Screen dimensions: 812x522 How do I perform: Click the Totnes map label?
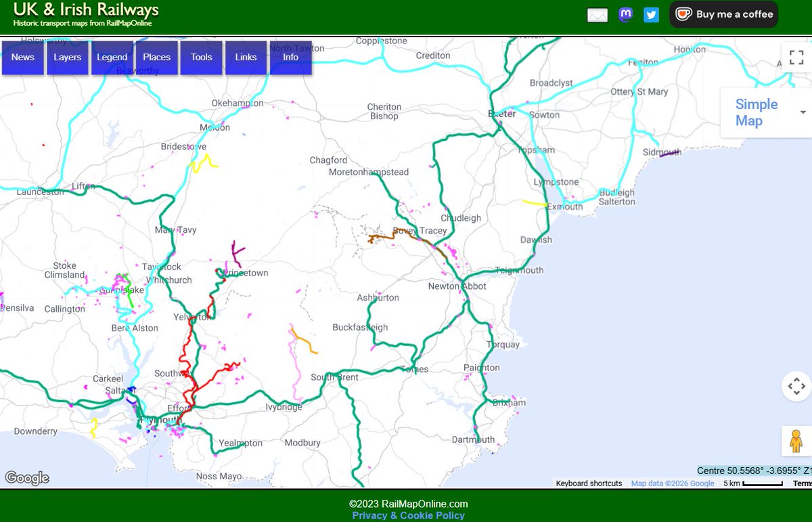coord(414,369)
